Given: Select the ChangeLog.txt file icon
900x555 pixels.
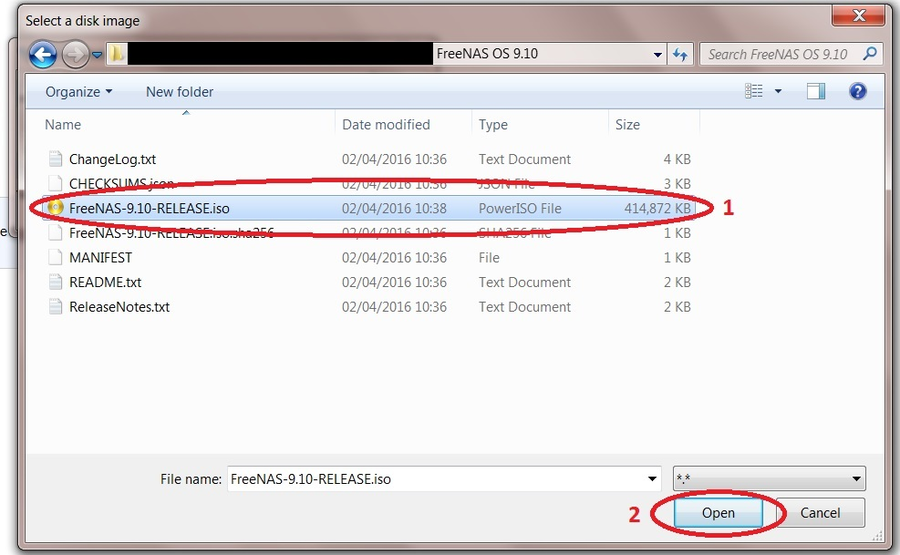Looking at the screenshot, I should (56, 159).
